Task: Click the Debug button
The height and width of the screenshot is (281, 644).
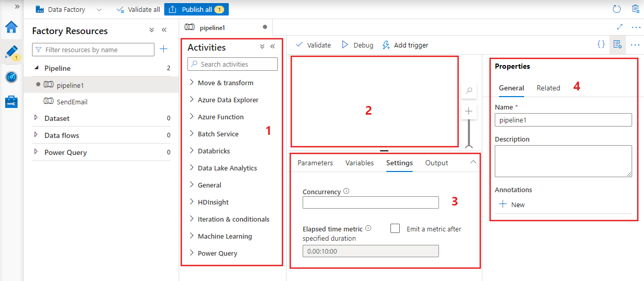Action: [x=357, y=45]
